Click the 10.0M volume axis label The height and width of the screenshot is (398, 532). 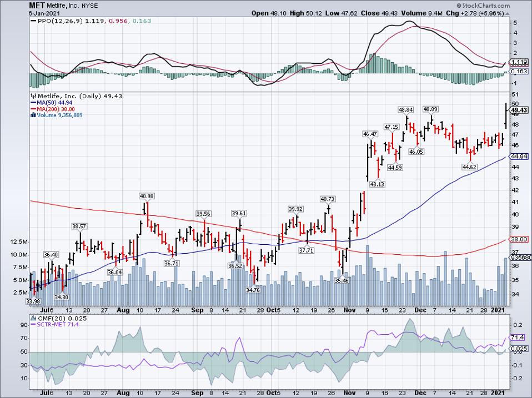tap(19, 255)
